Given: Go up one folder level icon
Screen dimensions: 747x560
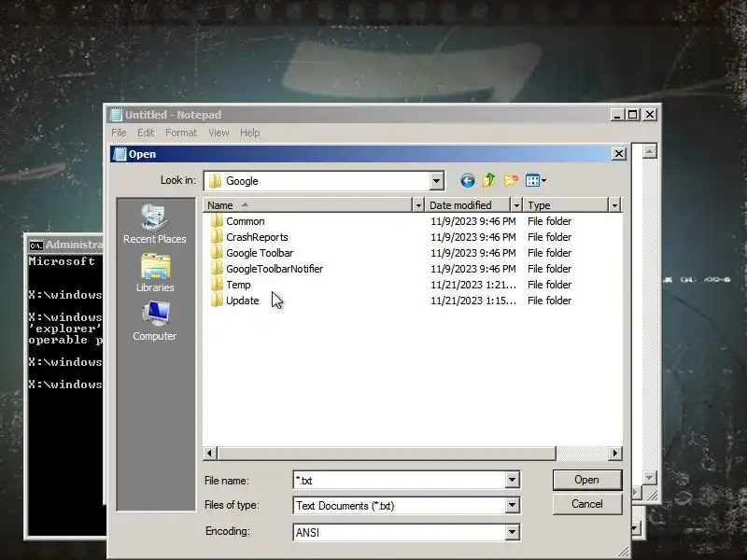Looking at the screenshot, I should (x=488, y=180).
